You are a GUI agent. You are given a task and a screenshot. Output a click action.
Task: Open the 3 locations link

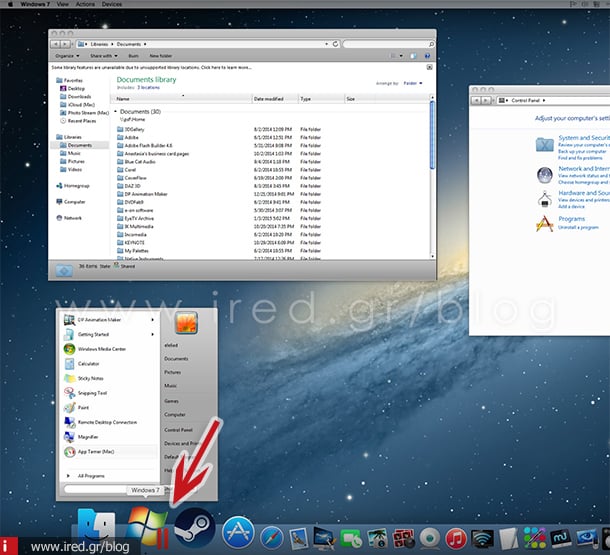[x=148, y=88]
